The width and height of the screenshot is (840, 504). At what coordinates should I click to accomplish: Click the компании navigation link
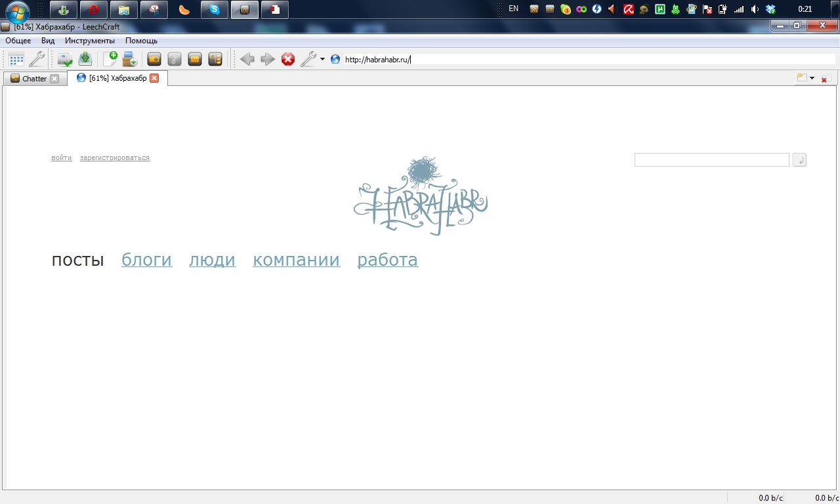[296, 260]
